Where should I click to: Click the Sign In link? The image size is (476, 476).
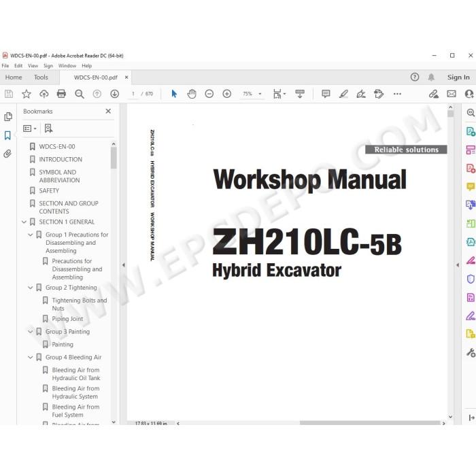point(458,78)
